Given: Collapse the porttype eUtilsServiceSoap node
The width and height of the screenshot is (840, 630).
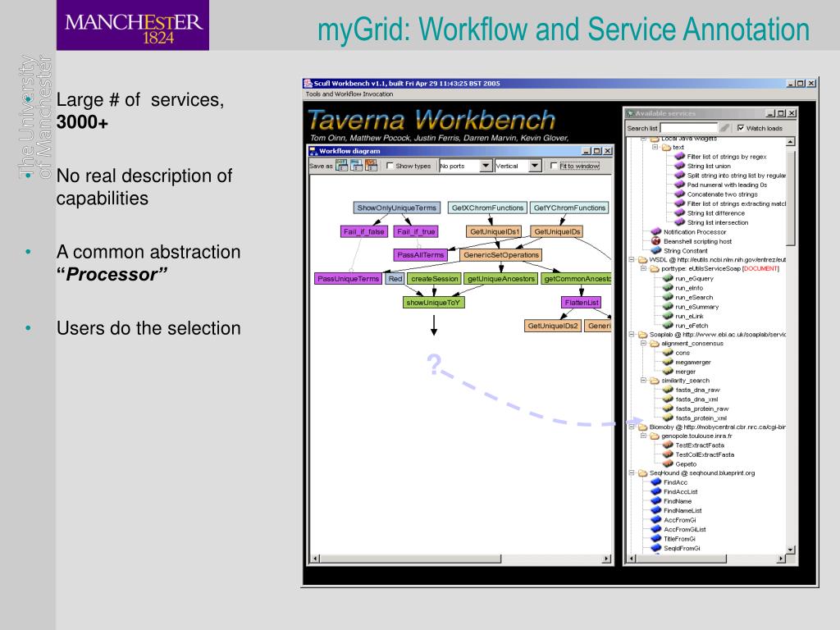Looking at the screenshot, I should [x=643, y=268].
